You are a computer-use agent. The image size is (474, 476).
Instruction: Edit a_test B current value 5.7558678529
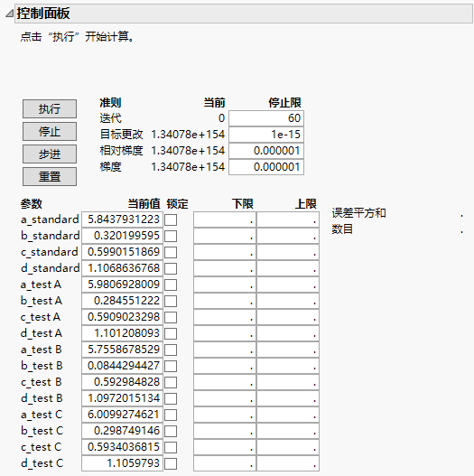(x=122, y=350)
